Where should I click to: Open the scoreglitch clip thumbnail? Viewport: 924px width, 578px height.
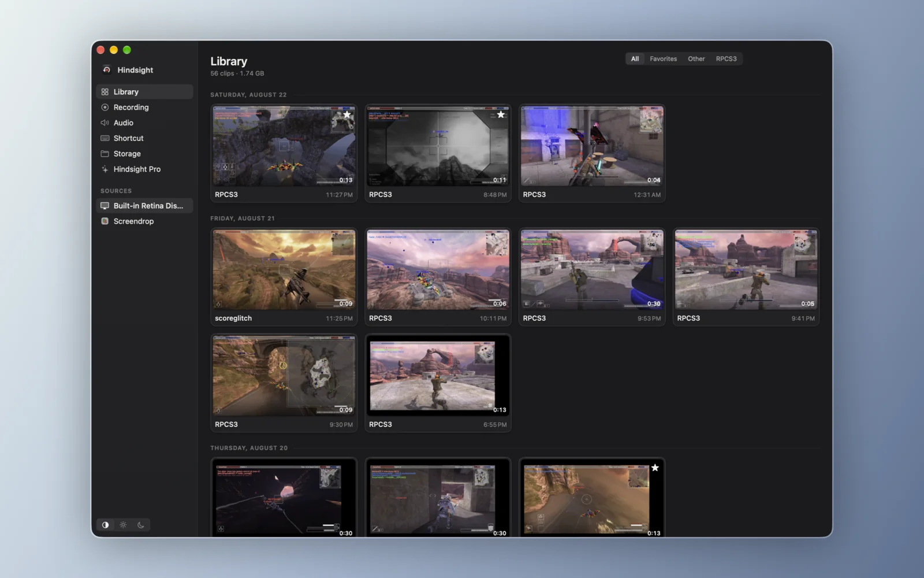coord(284,270)
